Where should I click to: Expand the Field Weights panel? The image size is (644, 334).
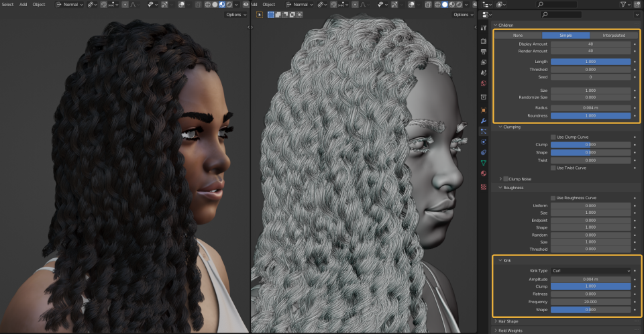point(510,330)
